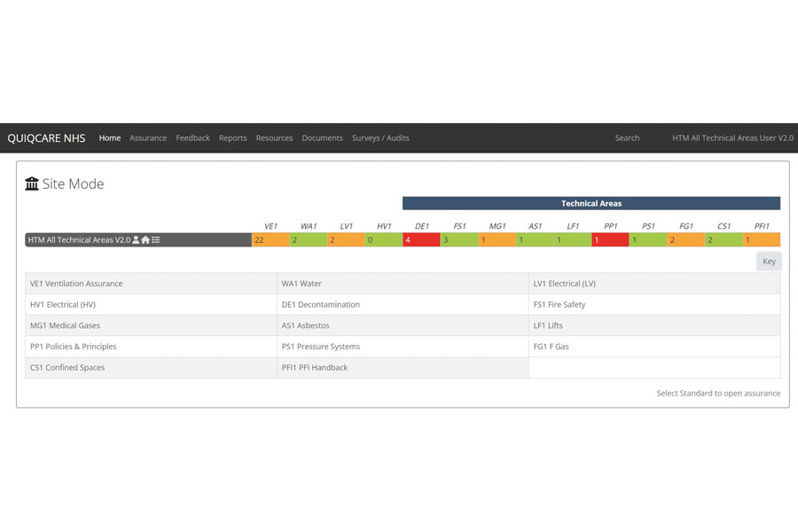Image resolution: width=798 pixels, height=532 pixels.
Task: Click the list icon in the site row
Action: (x=156, y=240)
